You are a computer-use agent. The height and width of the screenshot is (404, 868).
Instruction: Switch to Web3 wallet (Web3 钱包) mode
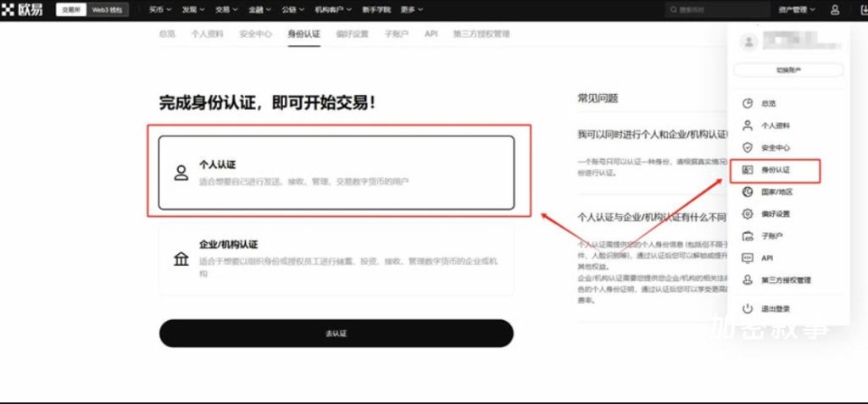tap(107, 10)
